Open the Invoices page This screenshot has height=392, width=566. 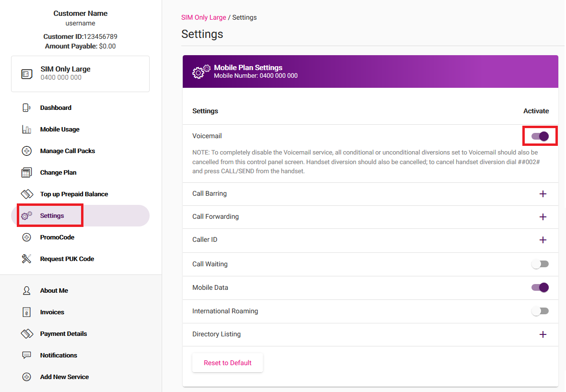[52, 312]
